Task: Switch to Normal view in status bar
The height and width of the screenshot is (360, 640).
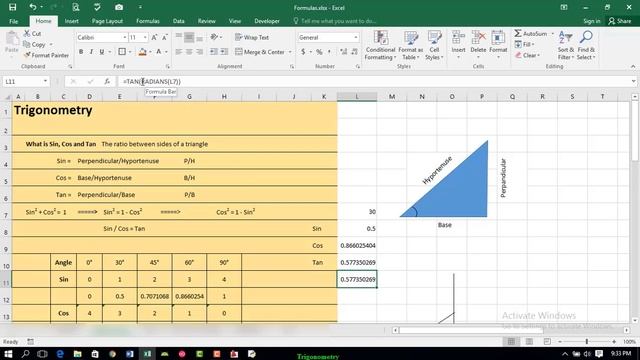Action: tap(511, 342)
